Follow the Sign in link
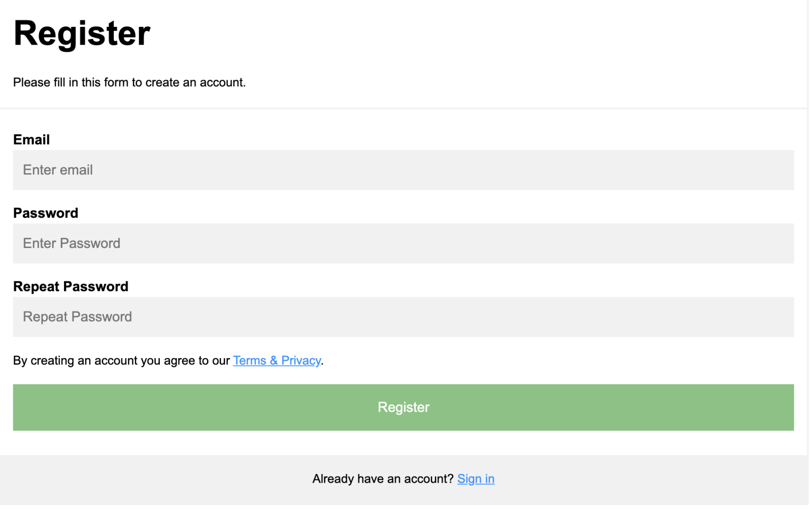 click(476, 479)
